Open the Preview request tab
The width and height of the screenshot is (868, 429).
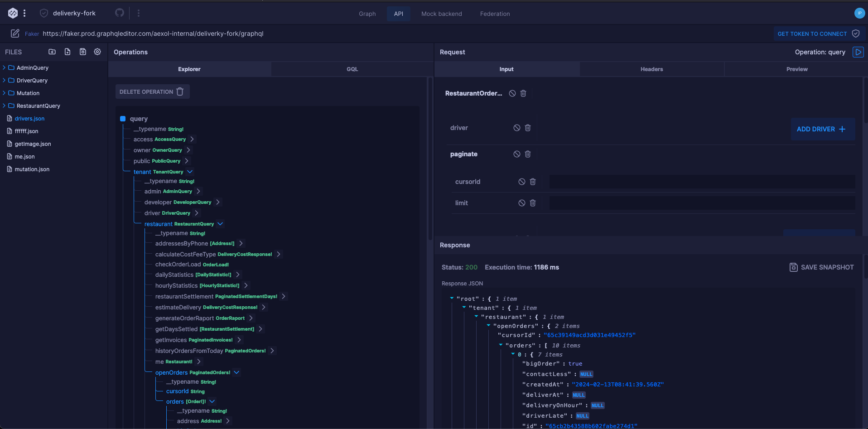797,69
